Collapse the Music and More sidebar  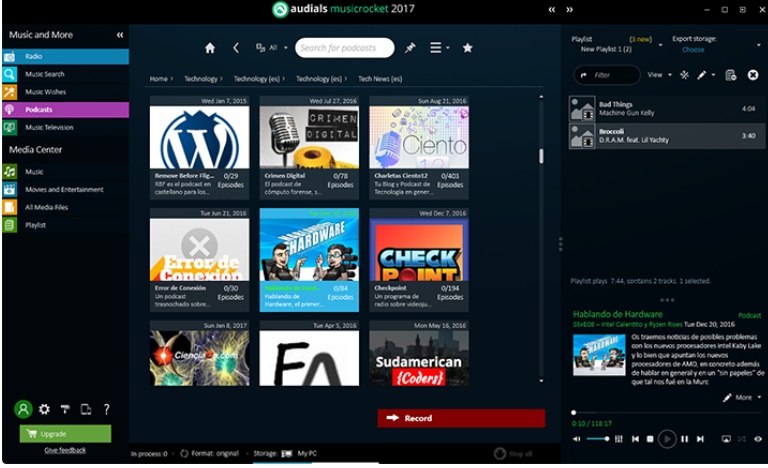pos(120,35)
